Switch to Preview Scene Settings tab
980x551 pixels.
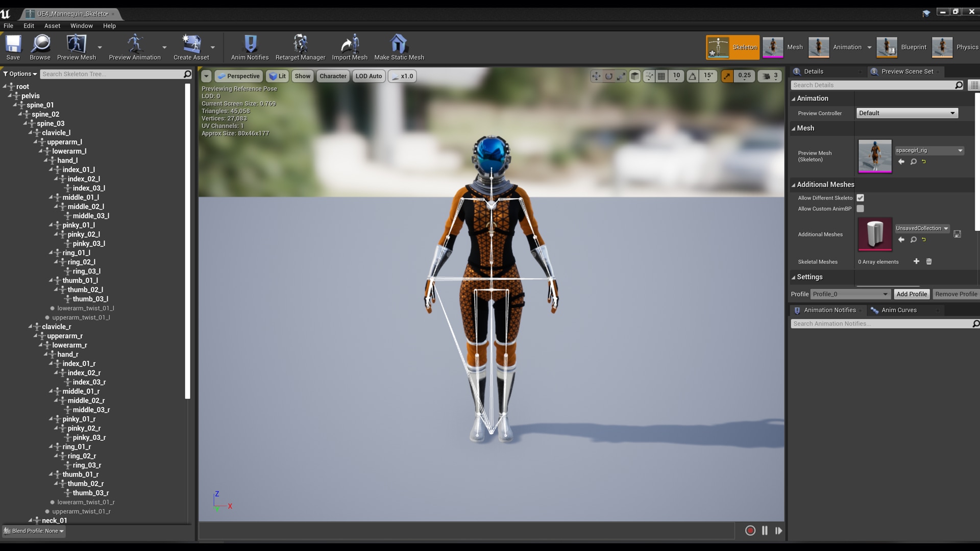tap(906, 71)
